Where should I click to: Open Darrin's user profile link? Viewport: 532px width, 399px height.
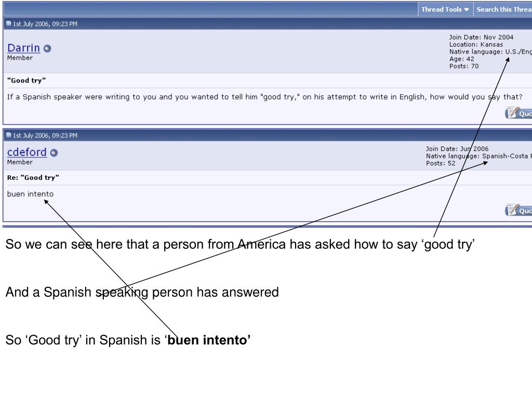point(24,48)
